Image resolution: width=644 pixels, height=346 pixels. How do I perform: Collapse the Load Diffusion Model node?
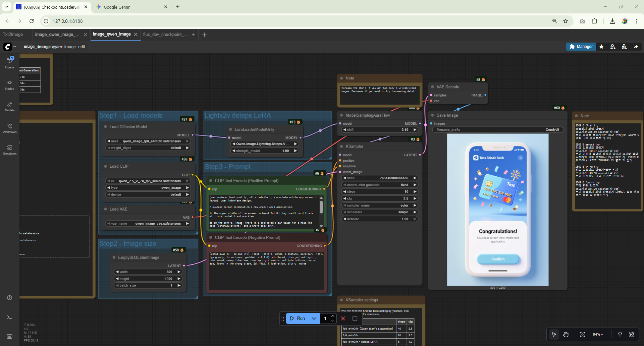[x=105, y=127]
